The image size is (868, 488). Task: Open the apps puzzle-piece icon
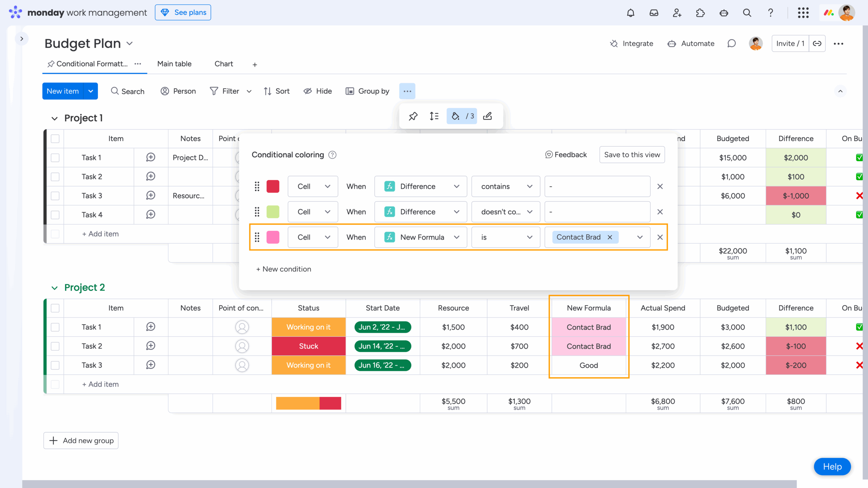[x=700, y=13]
